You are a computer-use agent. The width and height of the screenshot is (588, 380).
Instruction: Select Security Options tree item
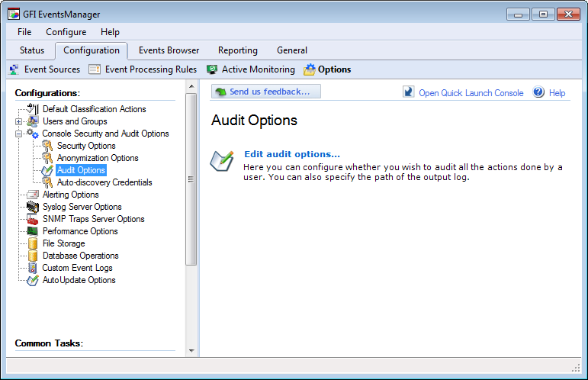tap(86, 146)
